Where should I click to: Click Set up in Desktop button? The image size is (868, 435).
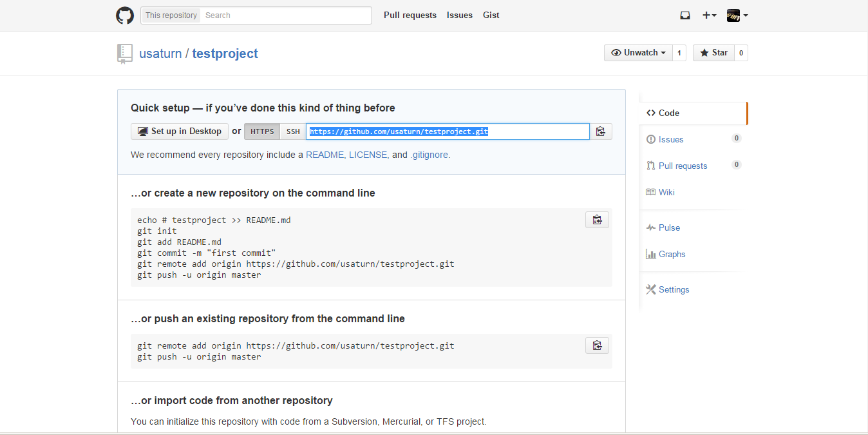point(180,131)
